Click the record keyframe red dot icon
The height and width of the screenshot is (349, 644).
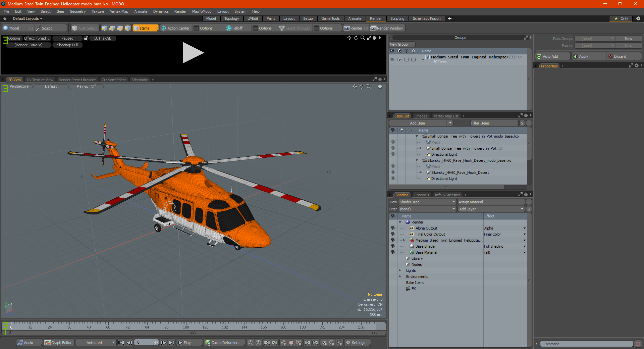coord(291,343)
